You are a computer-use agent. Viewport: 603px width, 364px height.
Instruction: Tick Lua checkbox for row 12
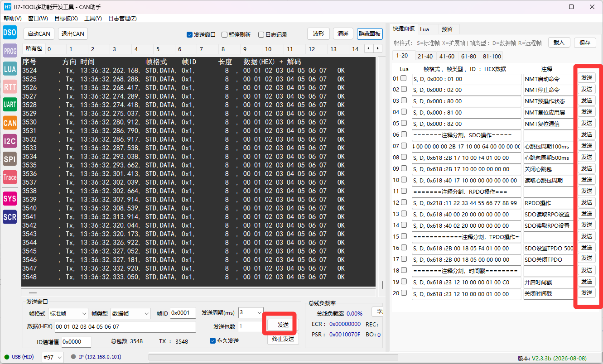[403, 202]
